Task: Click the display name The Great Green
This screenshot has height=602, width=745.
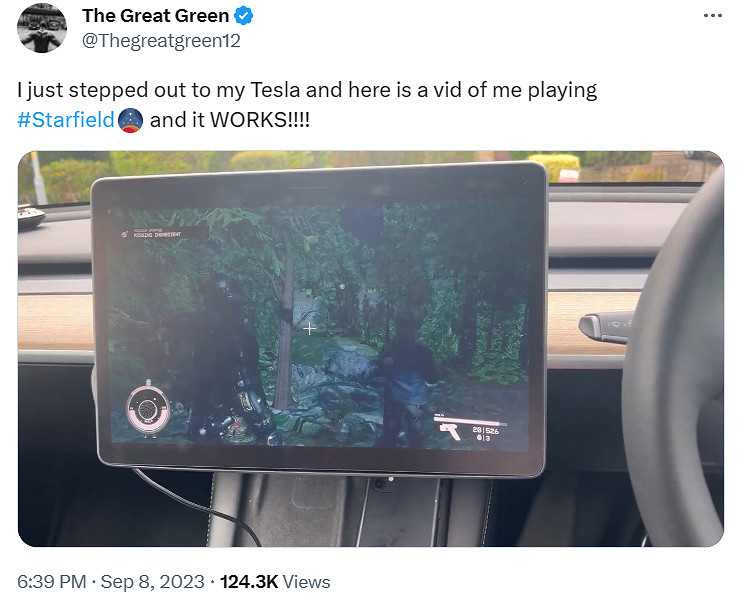Action: (155, 16)
